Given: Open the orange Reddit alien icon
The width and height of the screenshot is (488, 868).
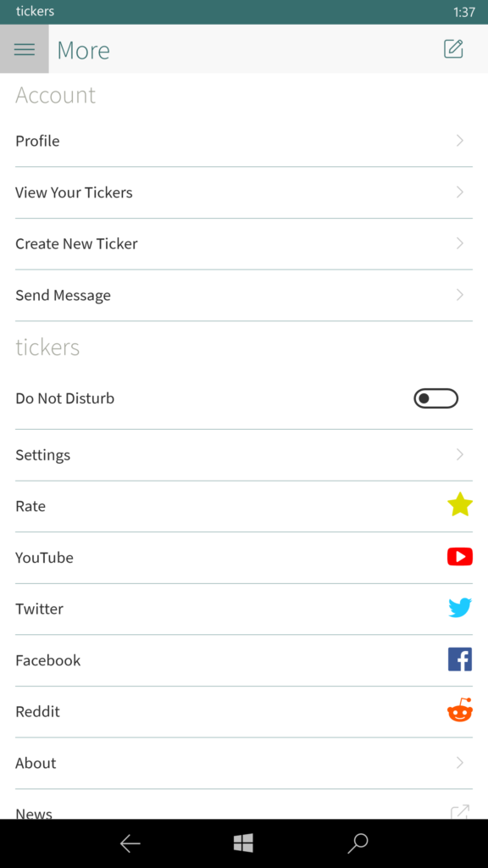Looking at the screenshot, I should coord(460,710).
